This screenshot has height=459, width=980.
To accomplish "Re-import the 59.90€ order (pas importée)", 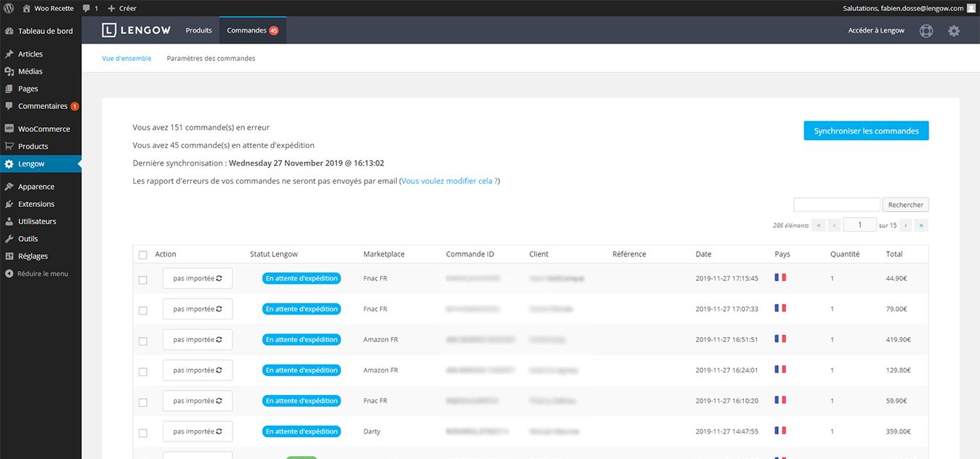I will pos(198,400).
